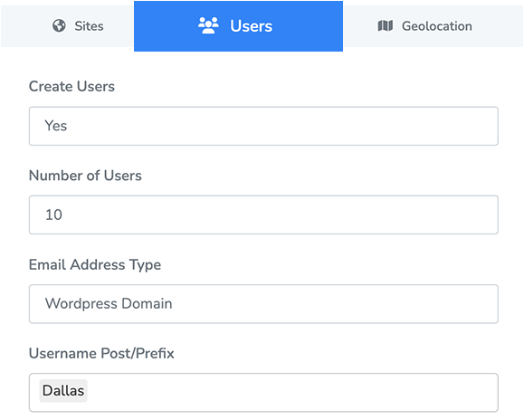Open the Create Users dropdown showing Yes
The width and height of the screenshot is (524, 420).
click(263, 126)
